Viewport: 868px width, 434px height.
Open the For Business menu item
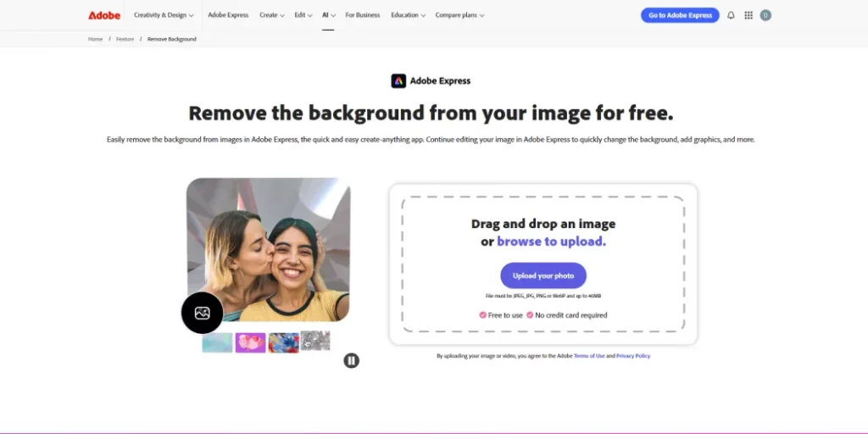coord(363,15)
